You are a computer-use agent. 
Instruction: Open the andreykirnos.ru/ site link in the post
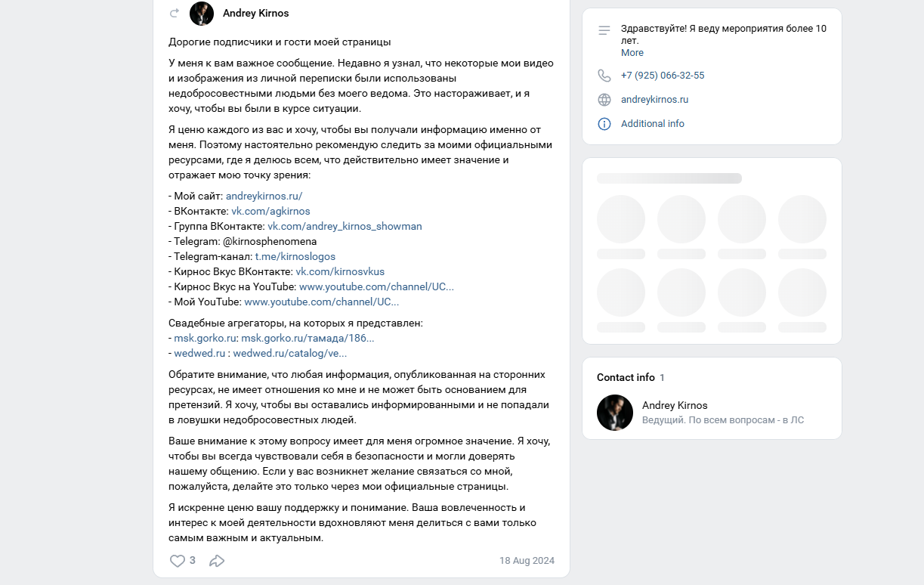click(263, 196)
